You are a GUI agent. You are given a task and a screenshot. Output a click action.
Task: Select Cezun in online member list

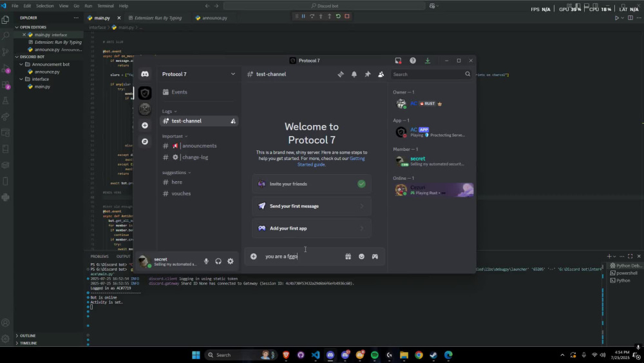(433, 190)
